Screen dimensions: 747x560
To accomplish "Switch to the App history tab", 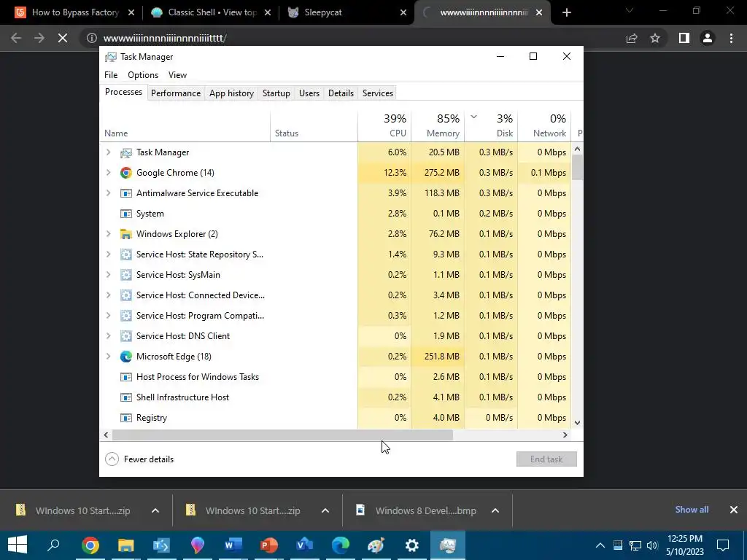I will [x=231, y=93].
